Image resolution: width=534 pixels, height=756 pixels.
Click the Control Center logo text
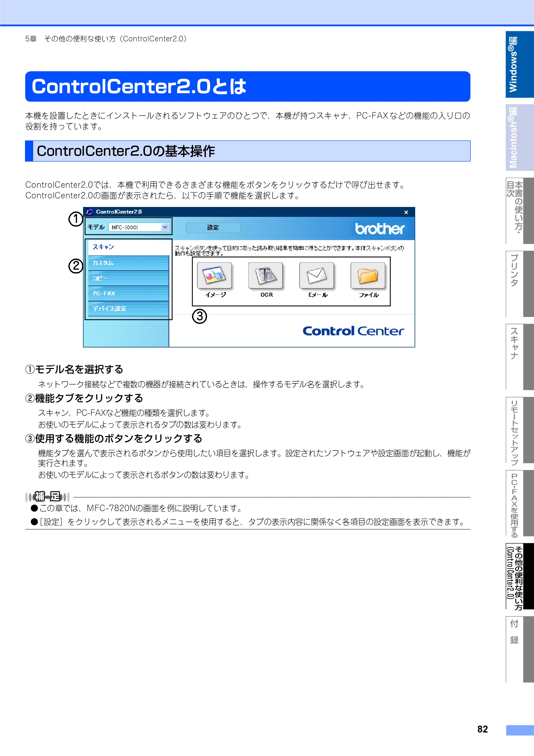(x=353, y=331)
